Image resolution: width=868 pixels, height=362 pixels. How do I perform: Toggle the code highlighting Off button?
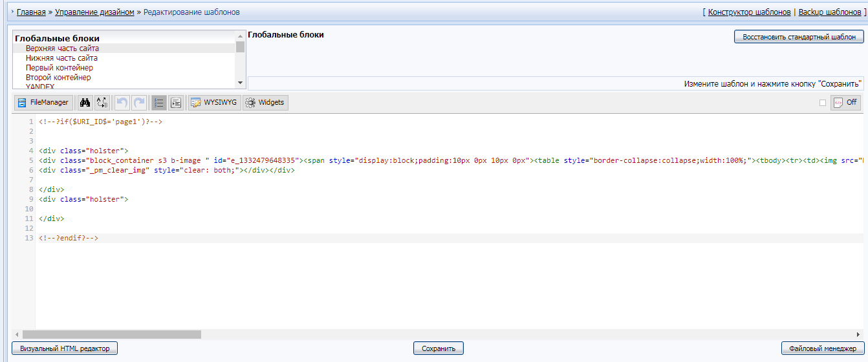[x=845, y=102]
